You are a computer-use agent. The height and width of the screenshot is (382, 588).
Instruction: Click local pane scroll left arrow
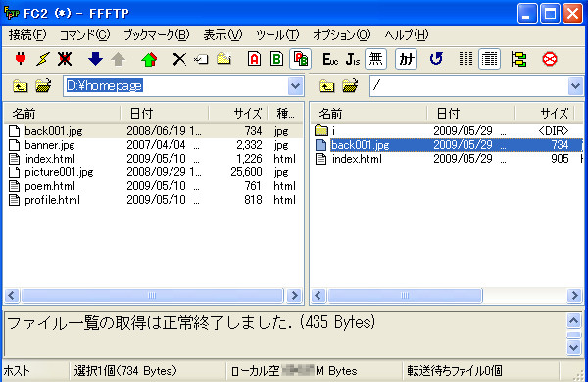(12, 296)
